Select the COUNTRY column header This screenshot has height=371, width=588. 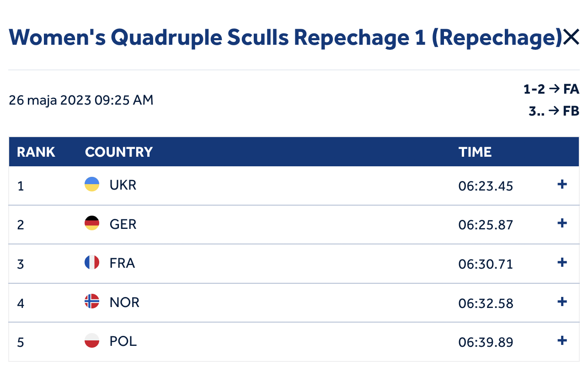click(x=119, y=152)
